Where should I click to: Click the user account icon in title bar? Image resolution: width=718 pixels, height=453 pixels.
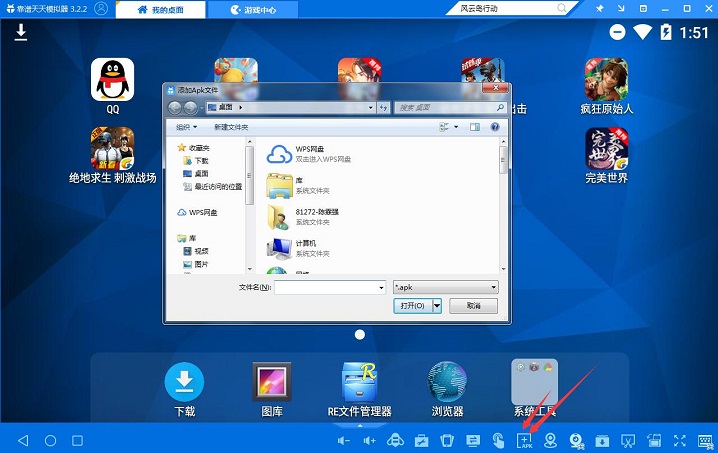coord(101,8)
